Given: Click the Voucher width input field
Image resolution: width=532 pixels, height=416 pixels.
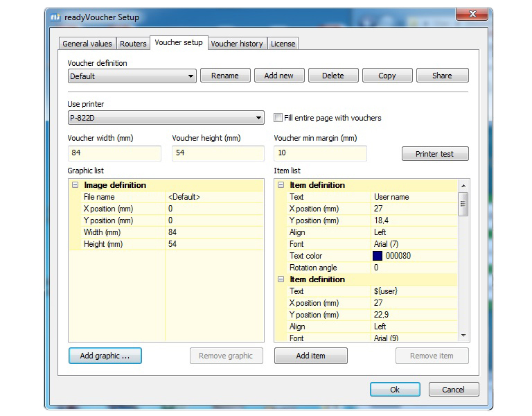Looking at the screenshot, I should (114, 153).
